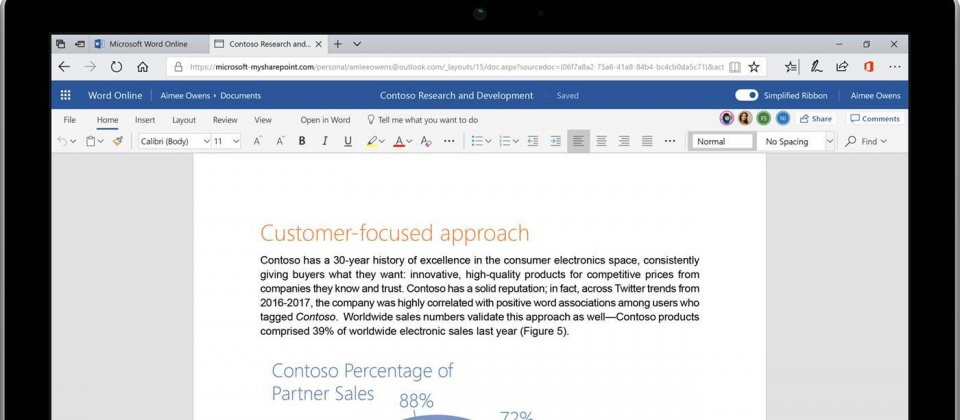Align paragraph to the right
The image size is (960, 420).
coord(624,141)
